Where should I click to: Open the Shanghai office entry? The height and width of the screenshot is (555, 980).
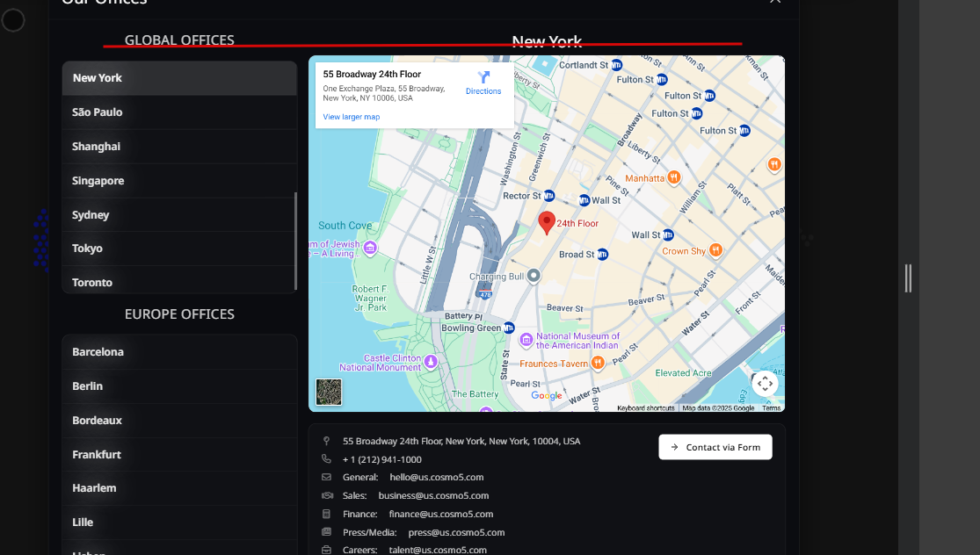(178, 147)
